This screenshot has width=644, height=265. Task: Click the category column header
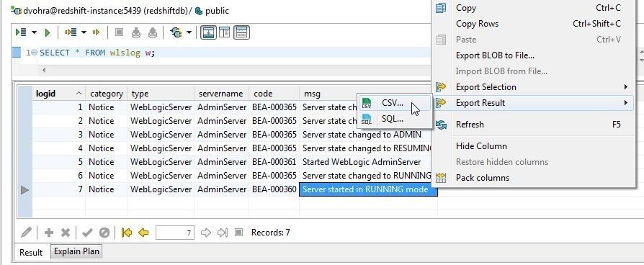(107, 94)
